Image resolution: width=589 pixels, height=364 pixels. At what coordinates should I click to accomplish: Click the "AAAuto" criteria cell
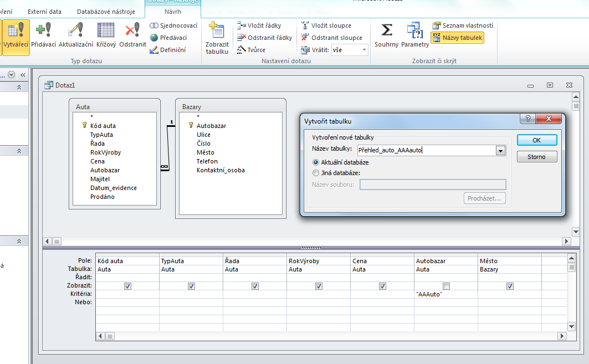[446, 294]
